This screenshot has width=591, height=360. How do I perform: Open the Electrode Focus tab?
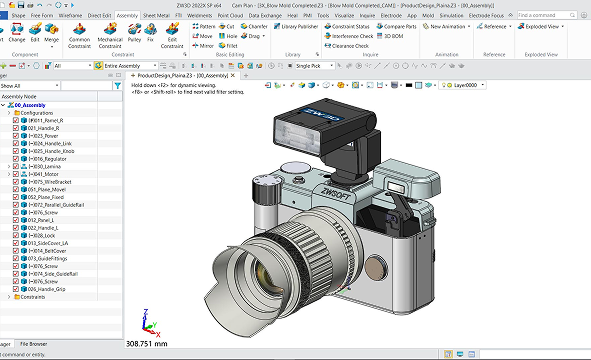pos(486,15)
